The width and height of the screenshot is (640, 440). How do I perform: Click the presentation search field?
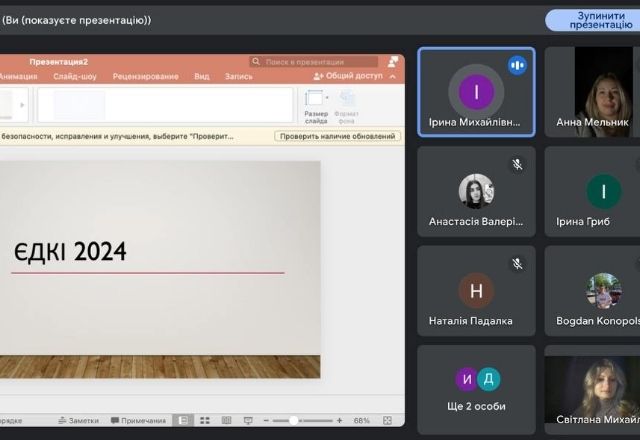[x=315, y=62]
